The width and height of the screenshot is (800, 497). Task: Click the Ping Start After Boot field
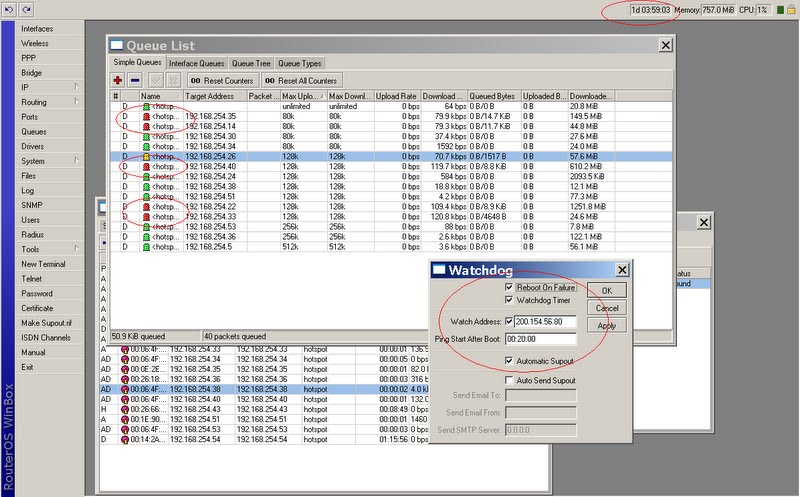[541, 339]
